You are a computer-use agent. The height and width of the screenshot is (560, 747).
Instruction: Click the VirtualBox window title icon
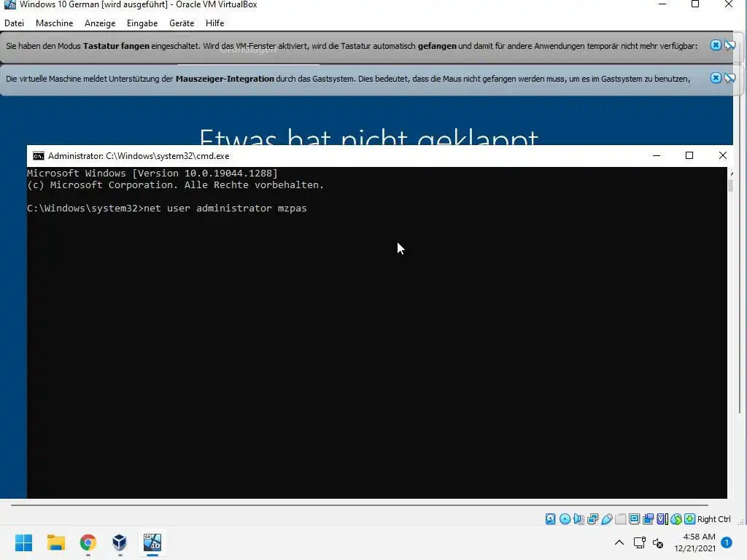pyautogui.click(x=9, y=5)
